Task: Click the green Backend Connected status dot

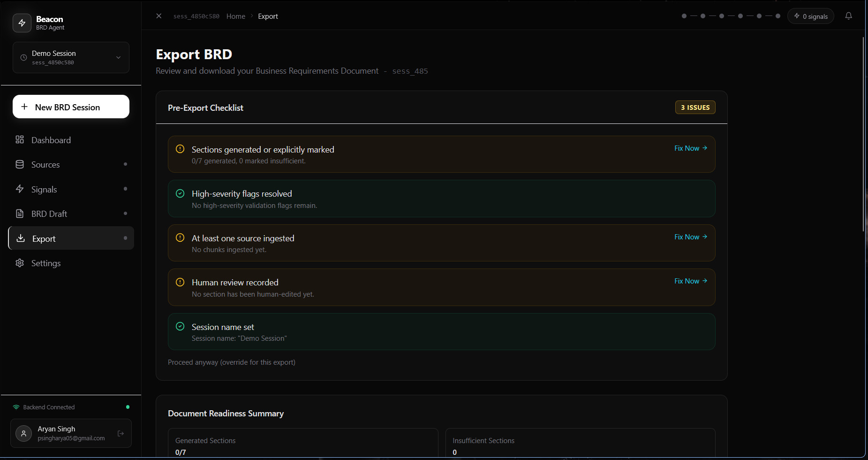Action: coord(128,407)
